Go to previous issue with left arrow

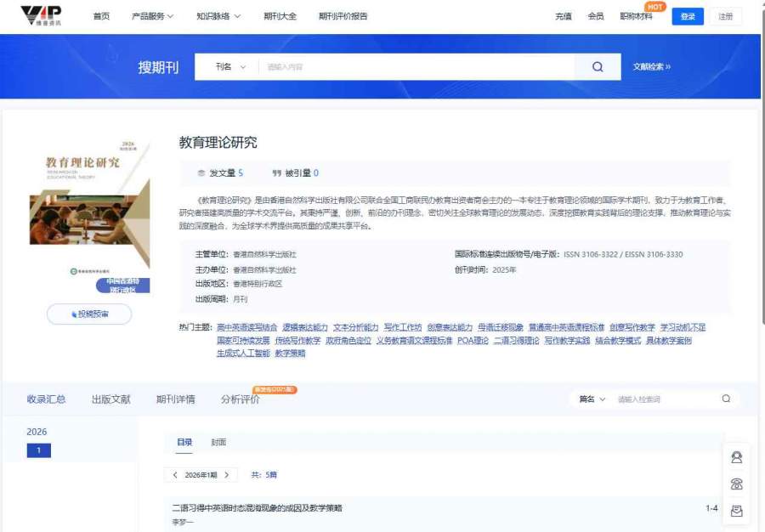[174, 475]
